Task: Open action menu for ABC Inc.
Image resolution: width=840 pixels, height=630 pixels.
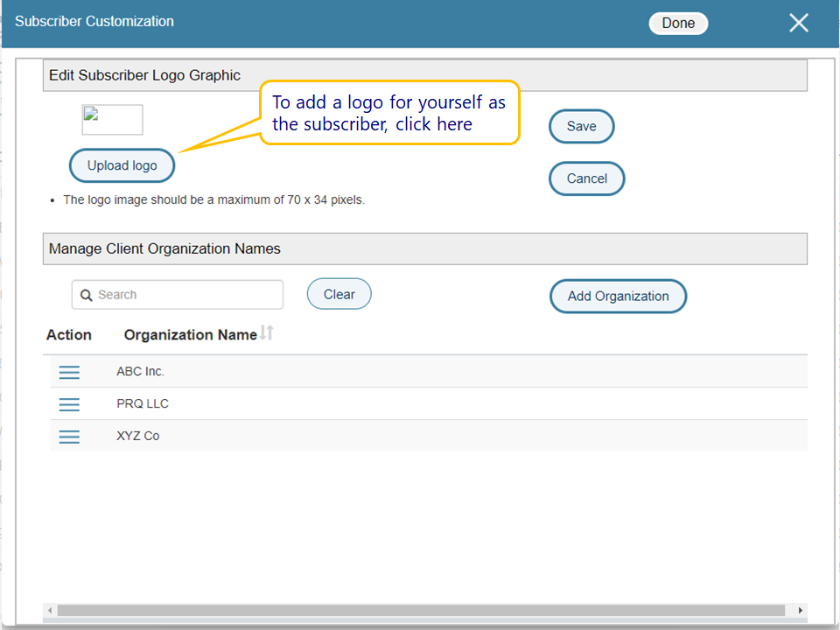Action: (69, 372)
